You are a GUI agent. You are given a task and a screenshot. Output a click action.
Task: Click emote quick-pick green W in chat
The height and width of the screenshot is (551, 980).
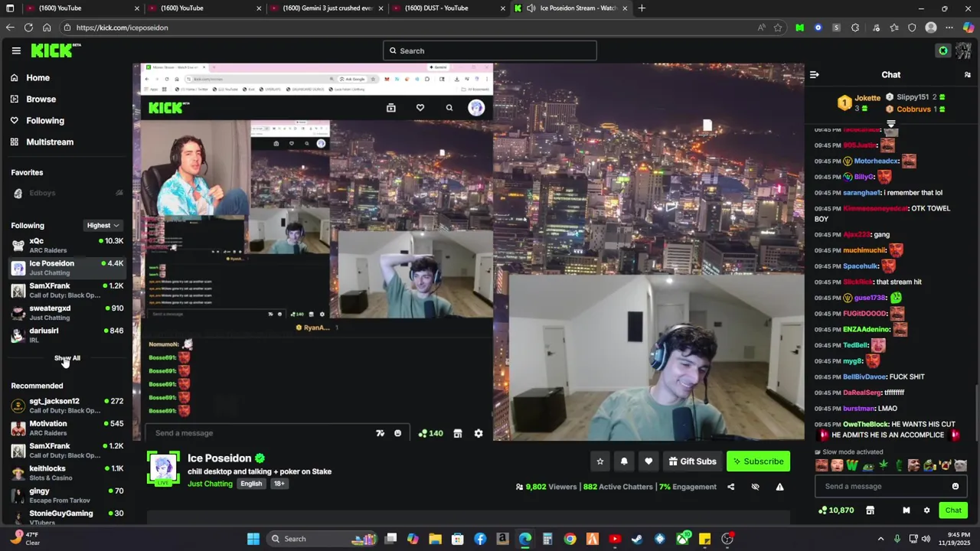[x=852, y=465]
